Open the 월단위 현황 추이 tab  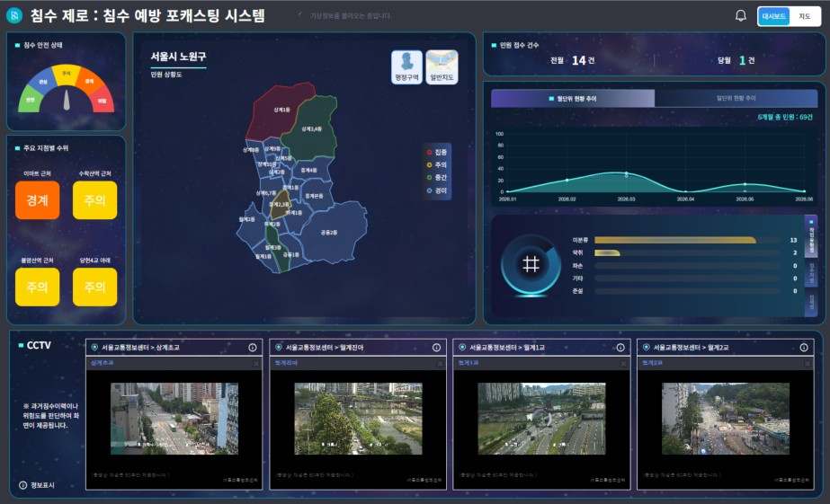pyautogui.click(x=573, y=98)
